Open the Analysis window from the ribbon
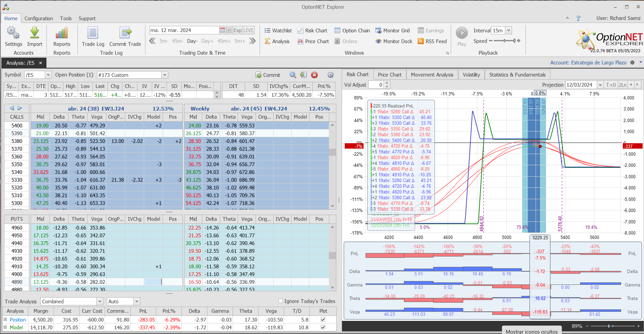The image size is (644, 334). tap(277, 41)
